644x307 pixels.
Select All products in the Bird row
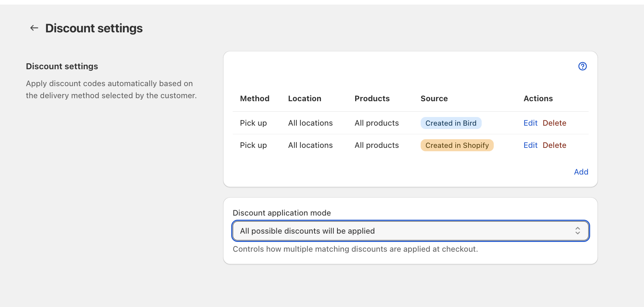coord(377,123)
